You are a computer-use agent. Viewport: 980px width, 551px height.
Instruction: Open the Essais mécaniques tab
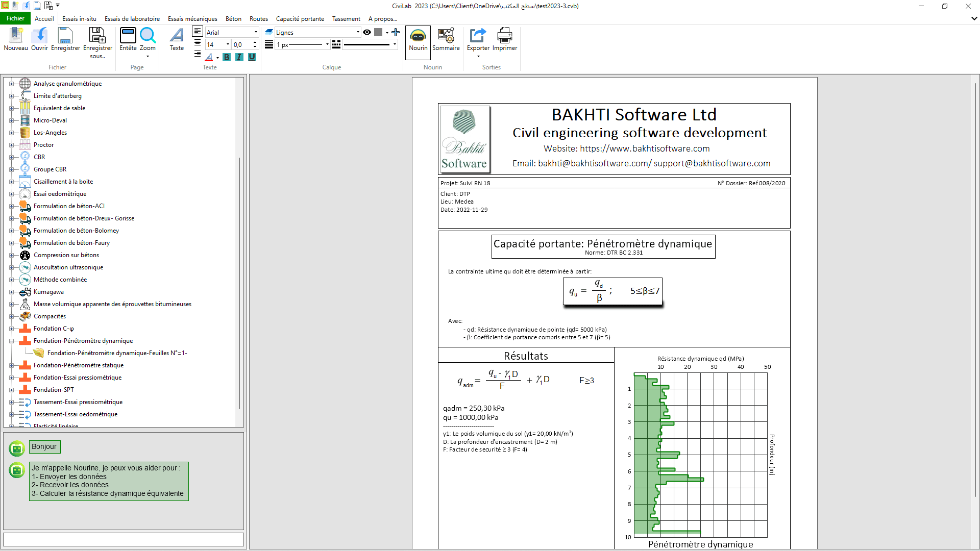[192, 19]
